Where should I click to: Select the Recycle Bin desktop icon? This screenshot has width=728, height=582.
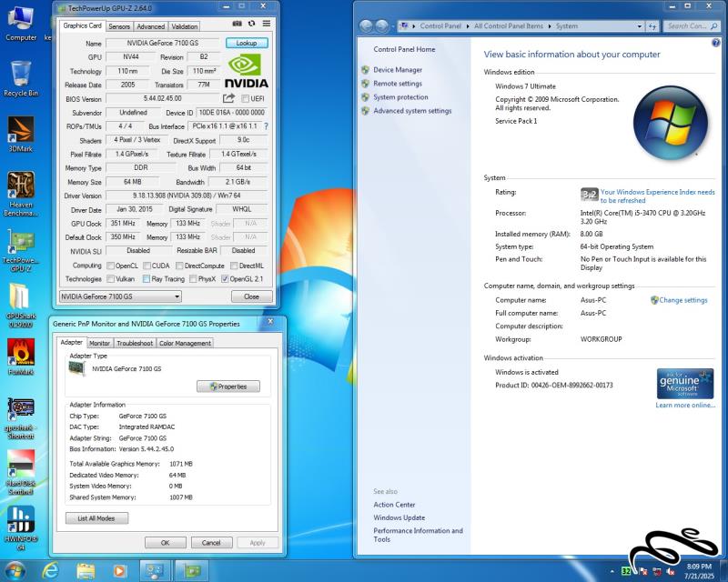[x=20, y=79]
